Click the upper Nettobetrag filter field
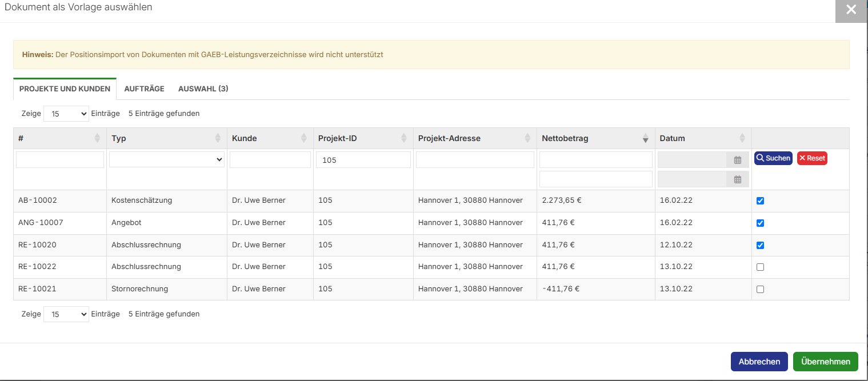The height and width of the screenshot is (381, 868). coord(596,160)
